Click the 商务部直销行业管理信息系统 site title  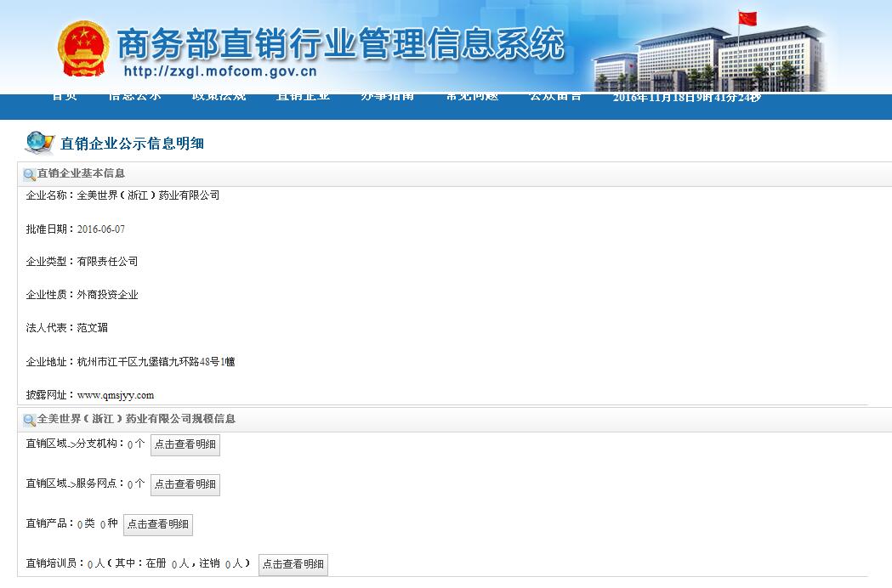[340, 42]
